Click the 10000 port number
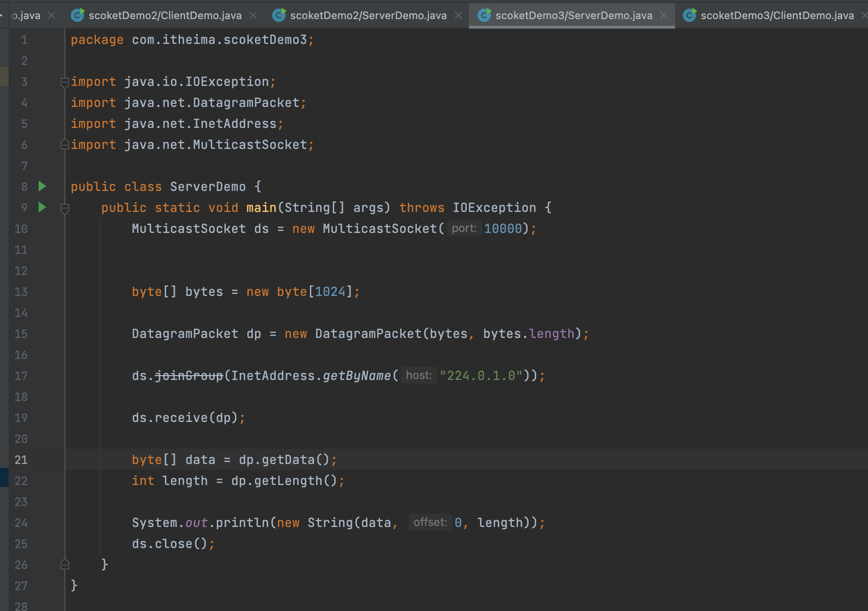Viewport: 868px width, 611px height. (503, 229)
